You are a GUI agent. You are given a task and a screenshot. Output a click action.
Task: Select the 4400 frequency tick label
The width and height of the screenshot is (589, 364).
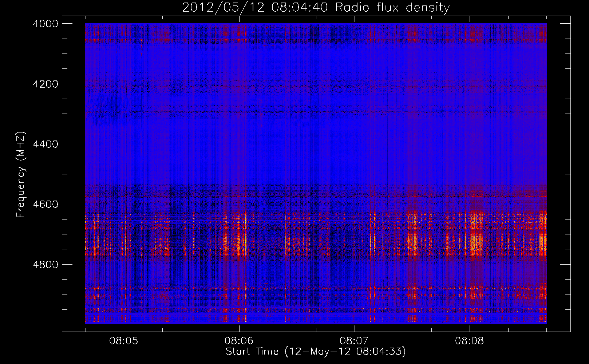[46, 144]
